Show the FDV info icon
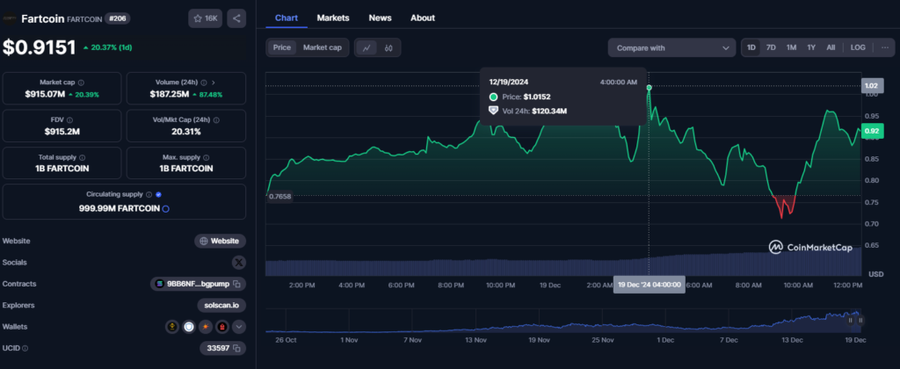Screen dimensions: 900x369 point(69,120)
